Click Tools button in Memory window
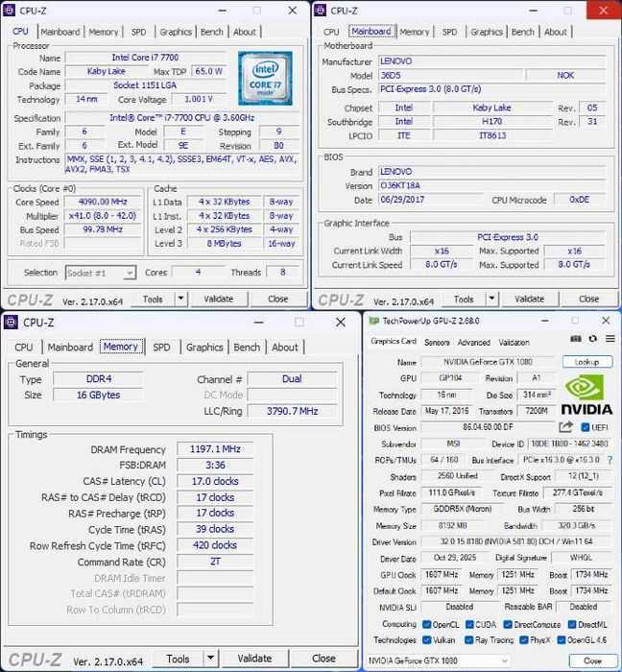Screen dimensions: 622x672 pyautogui.click(x=178, y=659)
